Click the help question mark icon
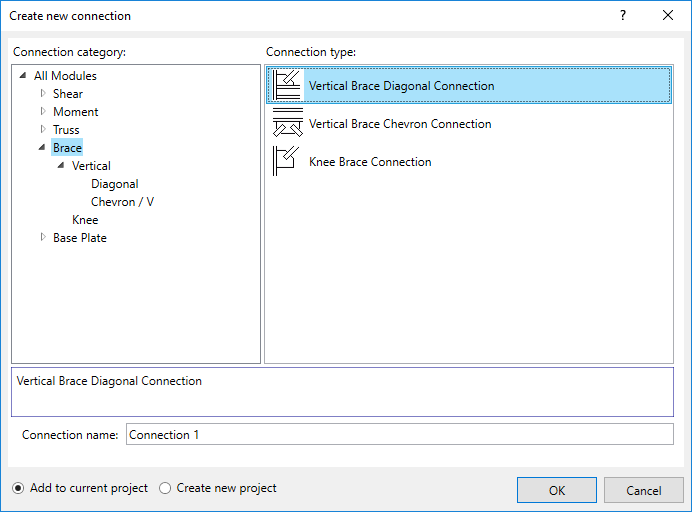692x512 pixels. coord(623,16)
